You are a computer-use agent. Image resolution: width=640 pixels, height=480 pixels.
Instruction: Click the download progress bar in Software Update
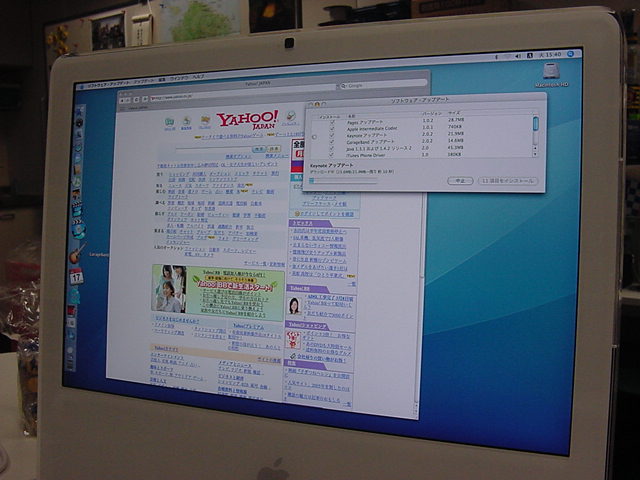click(343, 180)
